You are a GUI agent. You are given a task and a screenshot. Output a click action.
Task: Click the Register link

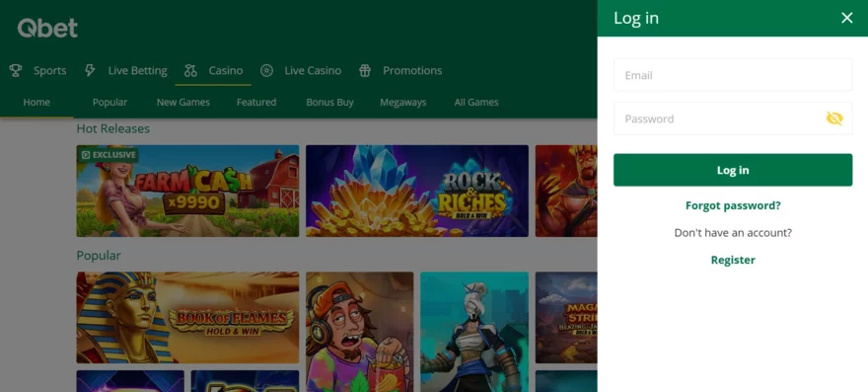[733, 260]
